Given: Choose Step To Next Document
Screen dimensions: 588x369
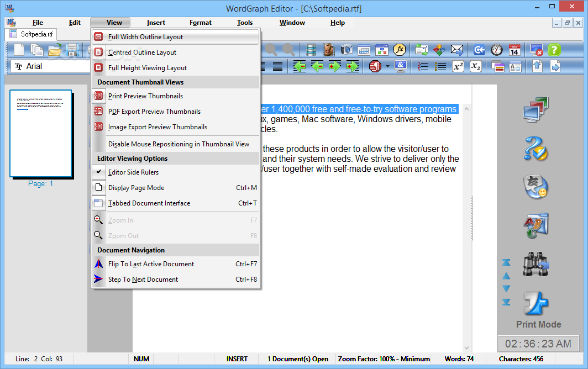Looking at the screenshot, I should point(175,280).
